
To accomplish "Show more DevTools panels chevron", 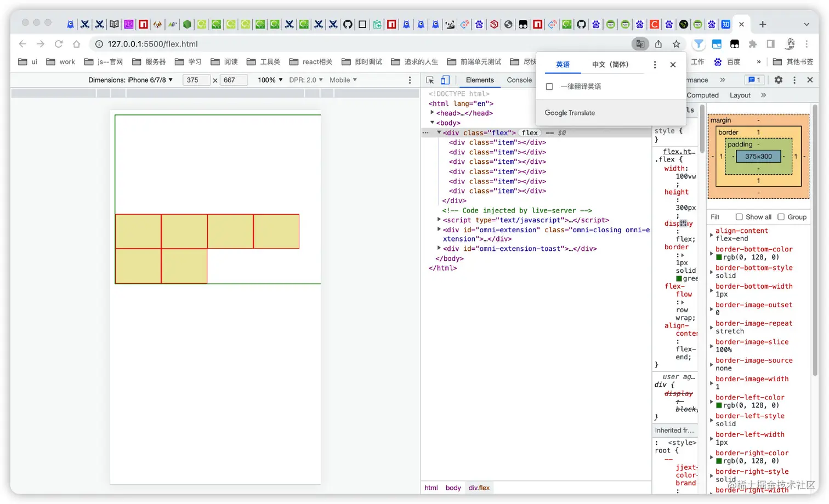I will coord(723,80).
